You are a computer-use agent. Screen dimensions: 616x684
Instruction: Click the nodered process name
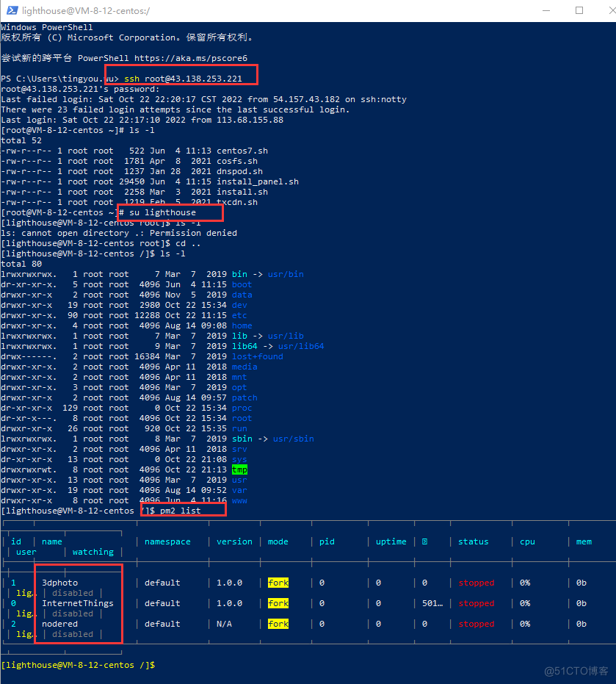pyautogui.click(x=59, y=624)
